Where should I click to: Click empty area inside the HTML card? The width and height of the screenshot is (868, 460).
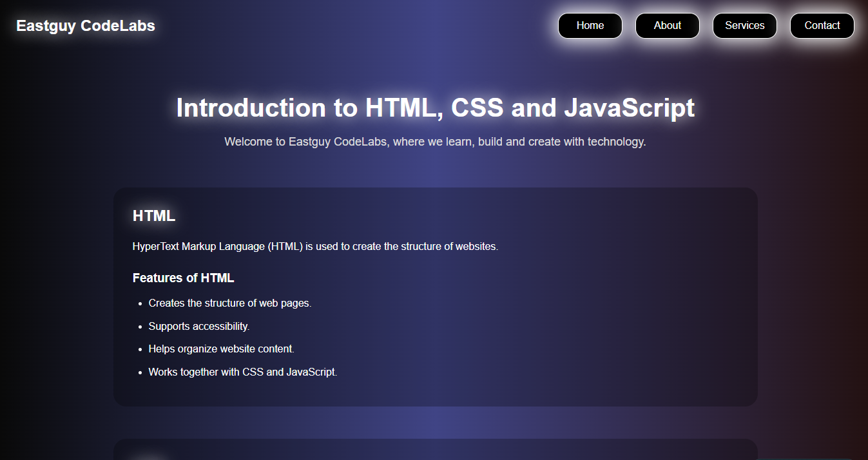pos(580,322)
